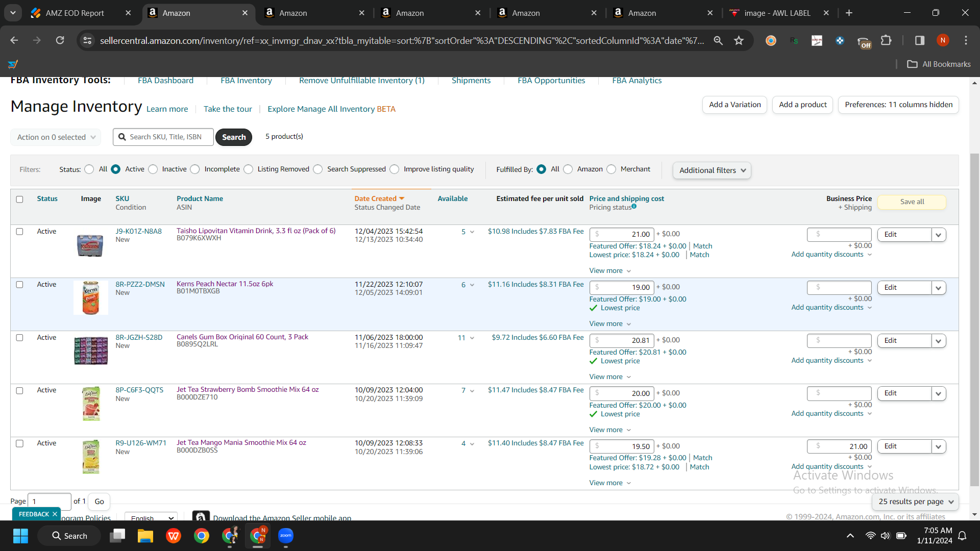Select Fulfilled By Merchant radio button

[611, 169]
